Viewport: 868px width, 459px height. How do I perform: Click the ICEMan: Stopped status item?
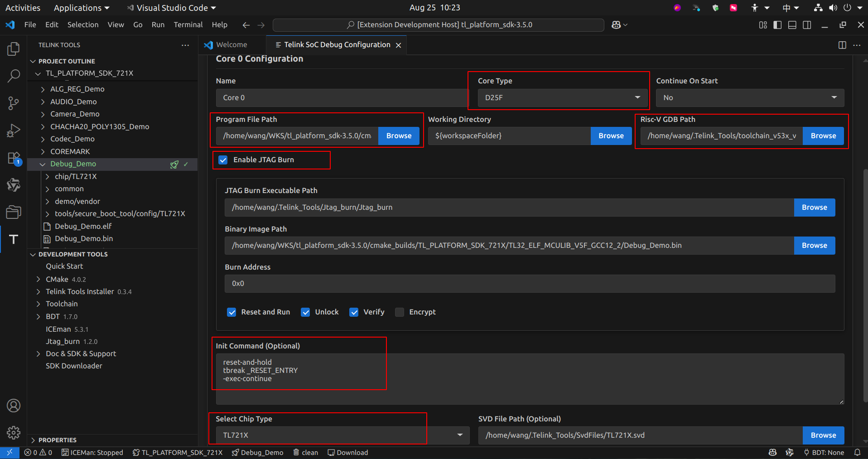point(92,452)
